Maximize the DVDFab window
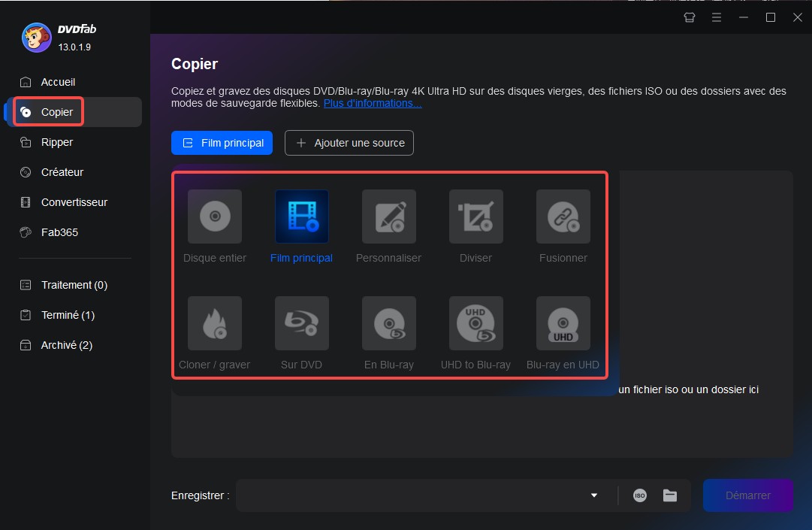Image resolution: width=812 pixels, height=530 pixels. tap(771, 17)
